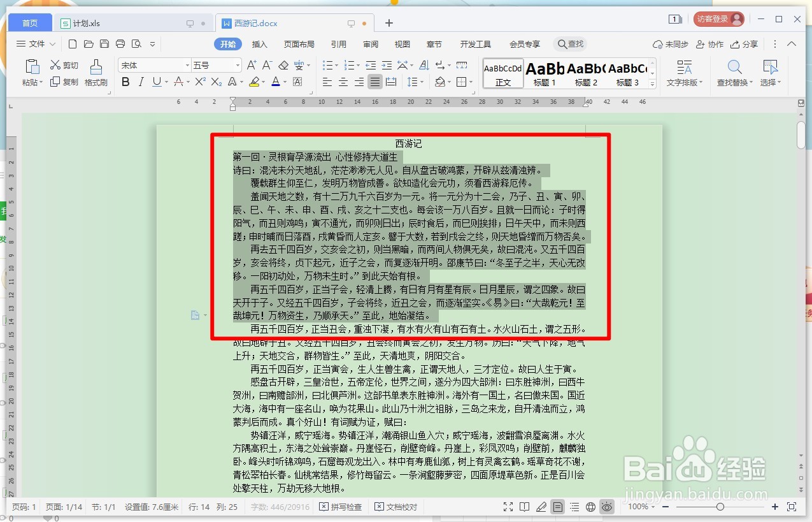Click the 分享 share button
The image size is (812, 522).
click(x=744, y=44)
